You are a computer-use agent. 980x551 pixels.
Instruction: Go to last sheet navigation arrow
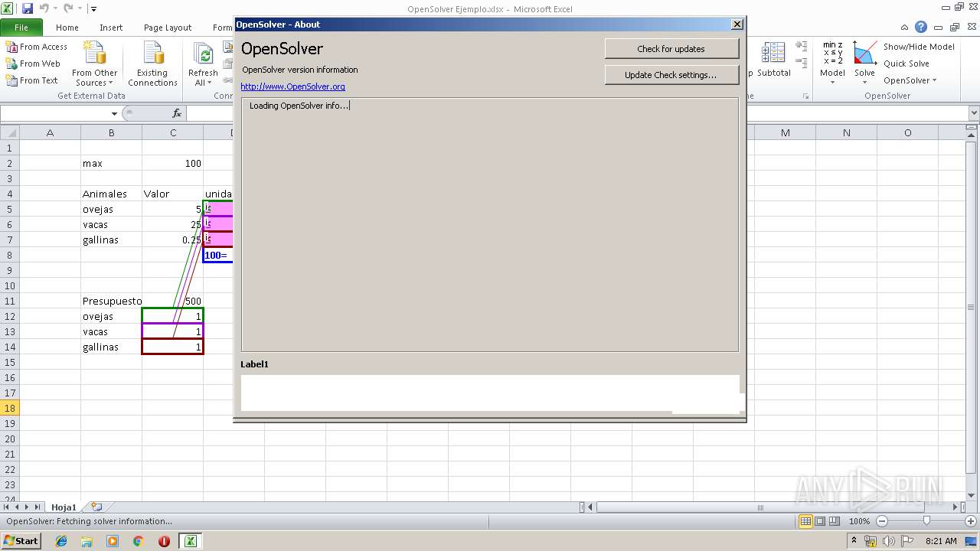click(x=37, y=507)
